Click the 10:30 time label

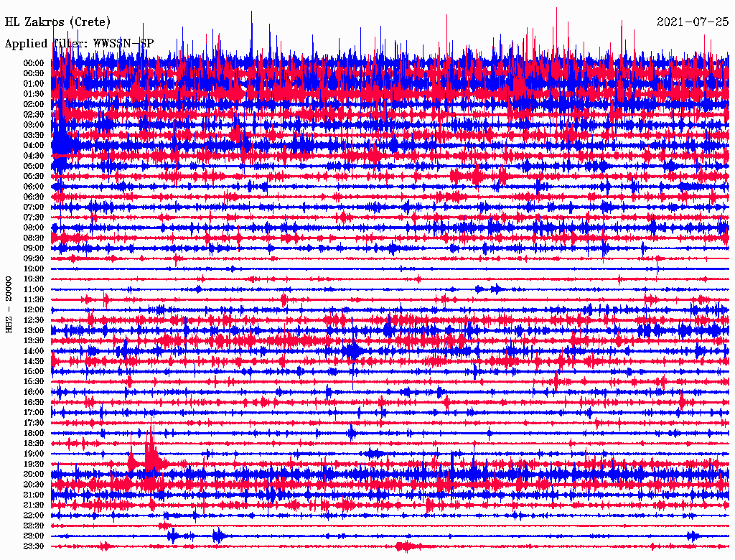(34, 279)
